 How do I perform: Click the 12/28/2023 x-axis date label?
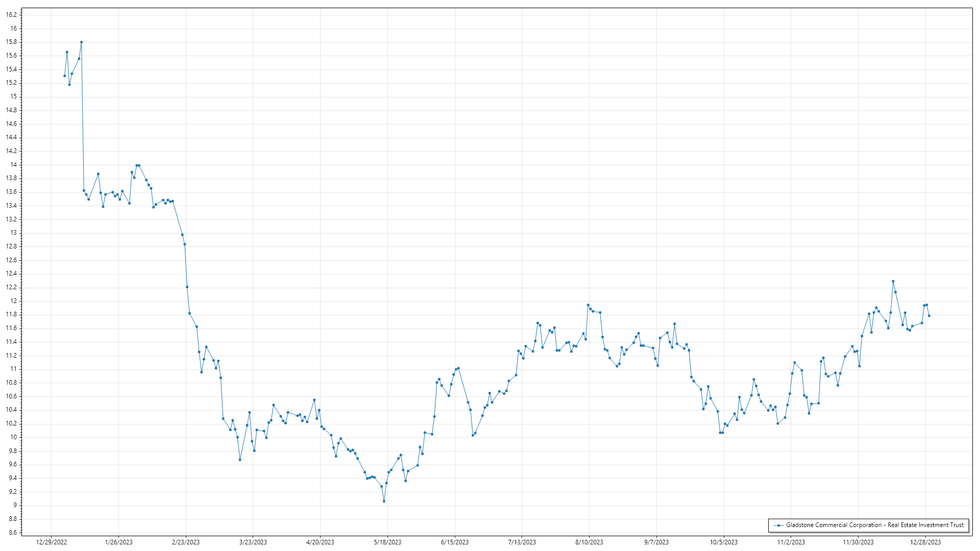[925, 542]
